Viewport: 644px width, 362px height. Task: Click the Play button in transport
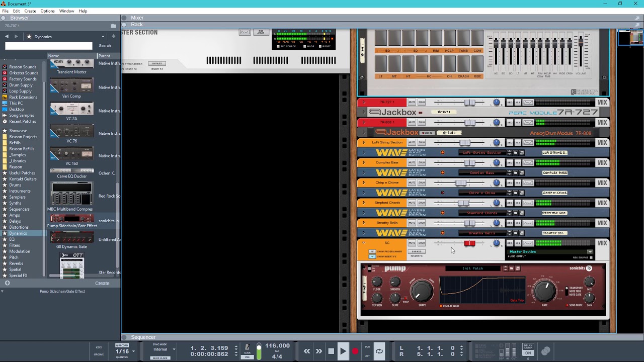click(x=343, y=351)
